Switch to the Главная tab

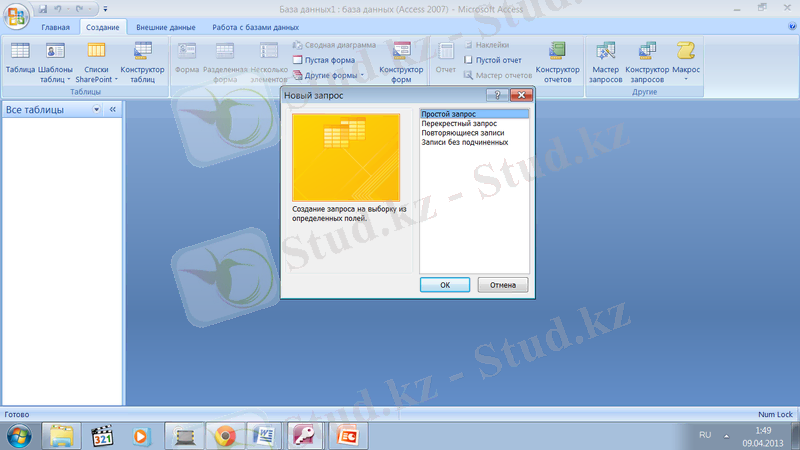click(55, 27)
